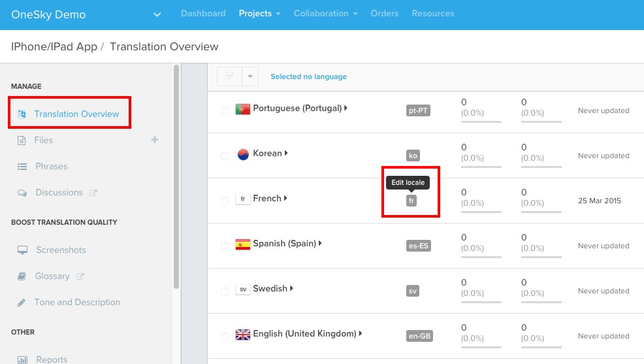Open the Collaboration menu
This screenshot has width=644, height=364.
tap(325, 14)
